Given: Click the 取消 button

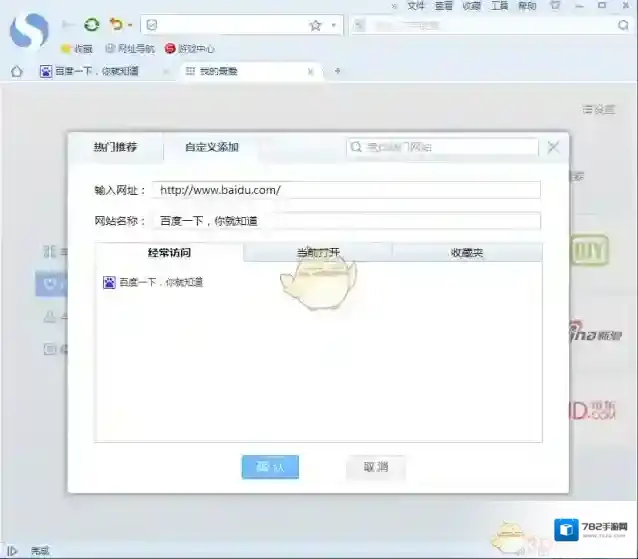Looking at the screenshot, I should pyautogui.click(x=376, y=467).
